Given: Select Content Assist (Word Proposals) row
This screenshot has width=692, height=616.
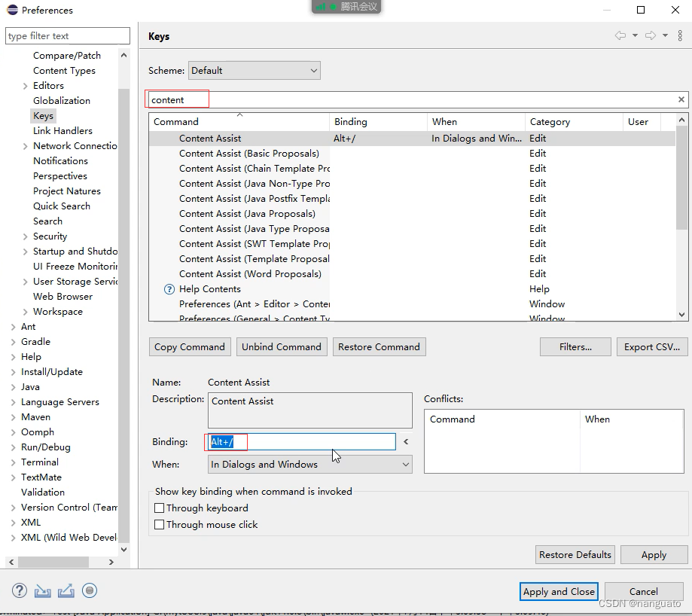Looking at the screenshot, I should 412,274.
